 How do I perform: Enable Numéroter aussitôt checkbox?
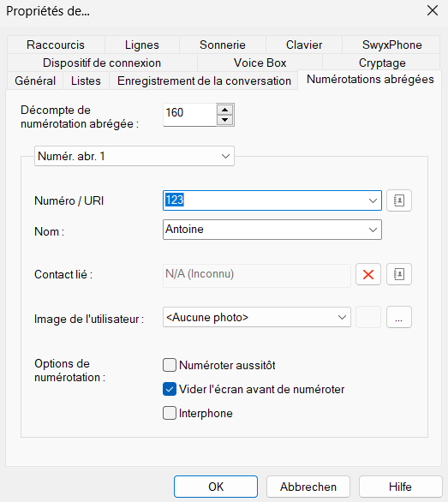[170, 365]
